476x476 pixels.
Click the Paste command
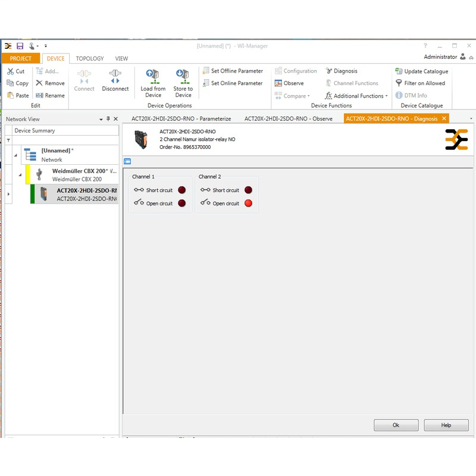pyautogui.click(x=18, y=95)
